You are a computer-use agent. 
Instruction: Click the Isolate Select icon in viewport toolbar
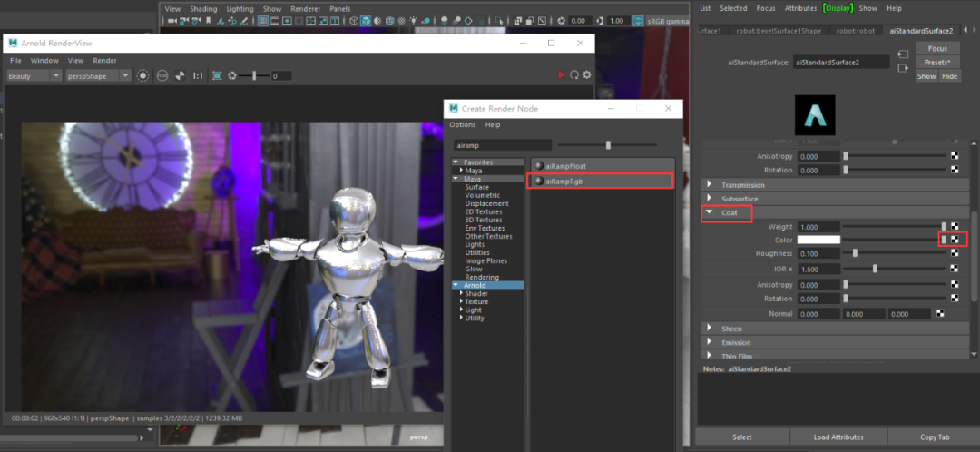click(499, 21)
